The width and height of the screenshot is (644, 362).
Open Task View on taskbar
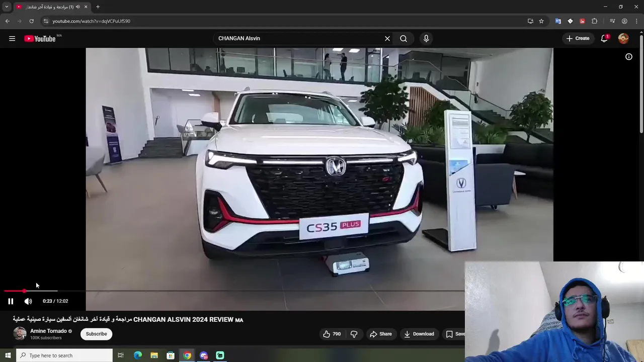click(121, 355)
